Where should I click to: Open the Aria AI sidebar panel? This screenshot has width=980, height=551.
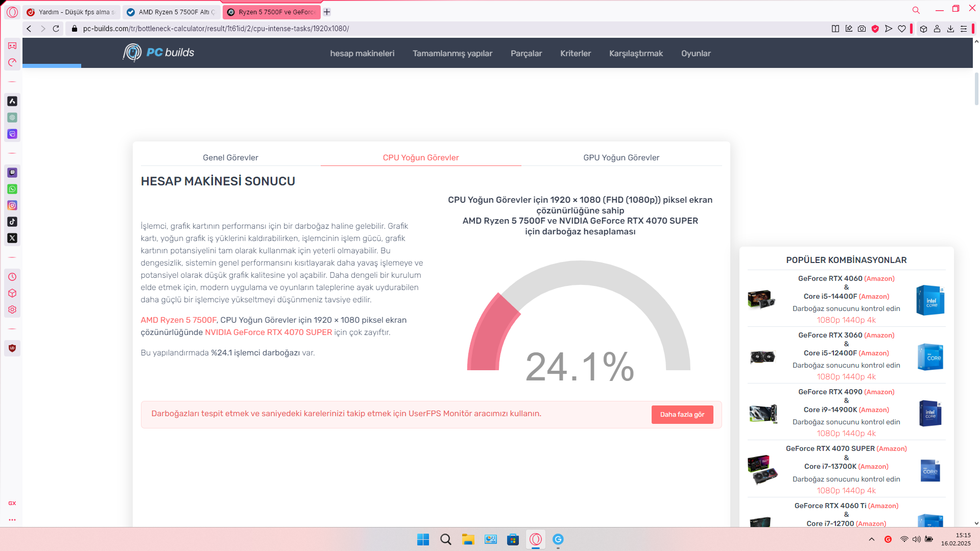pyautogui.click(x=12, y=101)
